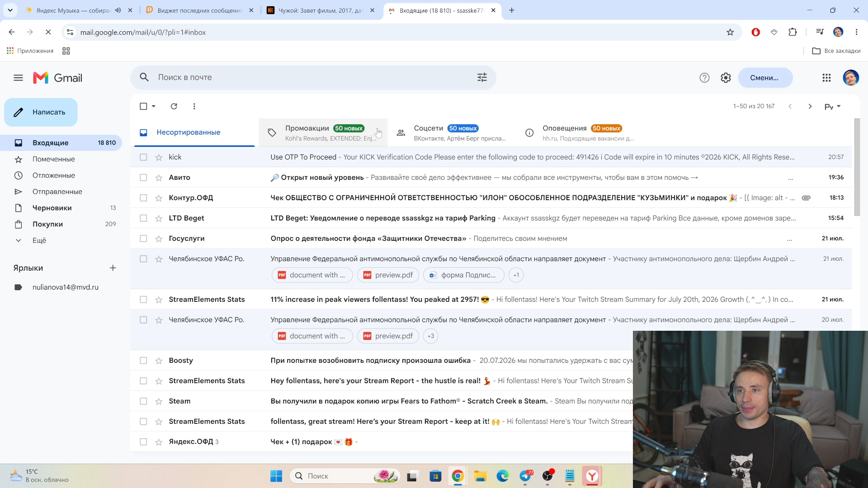Switch to Соцсети tab
This screenshot has width=868, height=488.
(452, 132)
